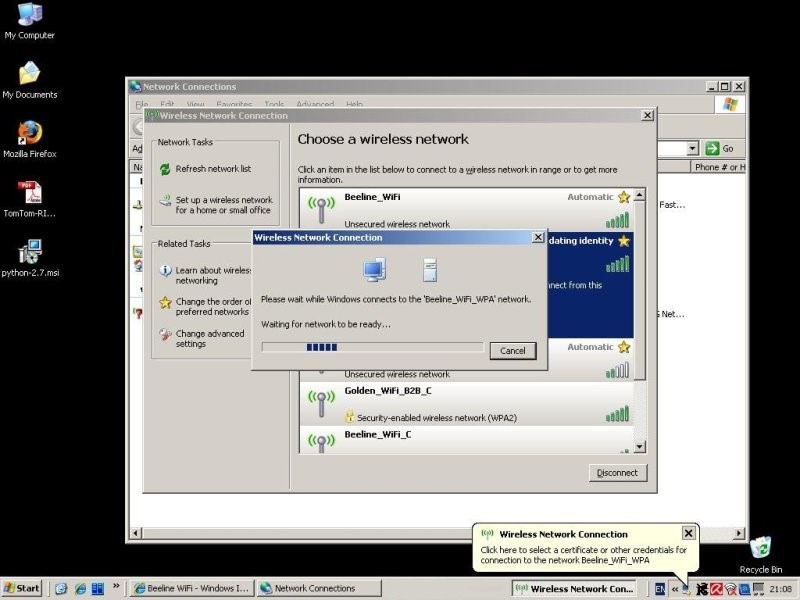
Task: Click Refresh network list link
Action: [213, 169]
